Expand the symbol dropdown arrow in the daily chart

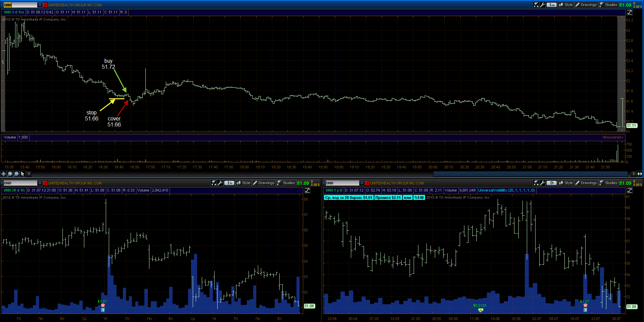tap(362, 183)
